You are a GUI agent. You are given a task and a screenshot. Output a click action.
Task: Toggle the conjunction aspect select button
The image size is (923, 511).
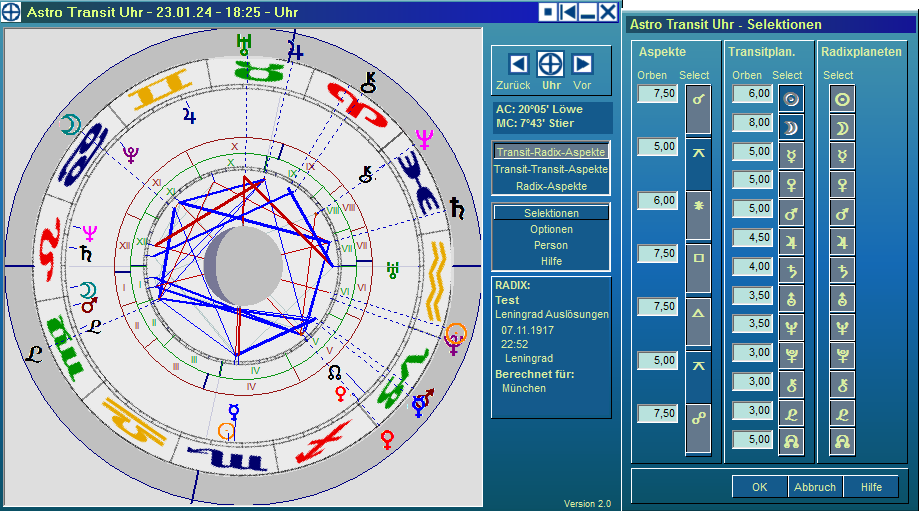699,109
